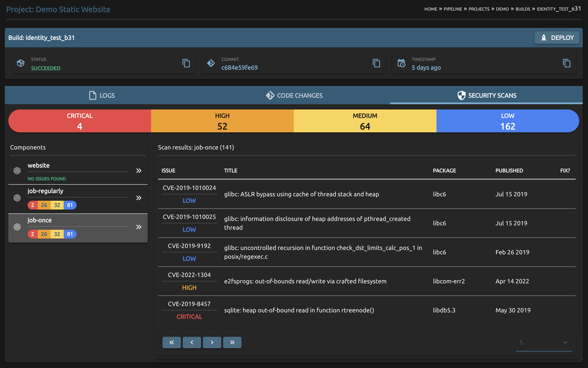This screenshot has height=368, width=588.
Task: Click the timestamp calendar clock icon
Action: pos(401,63)
